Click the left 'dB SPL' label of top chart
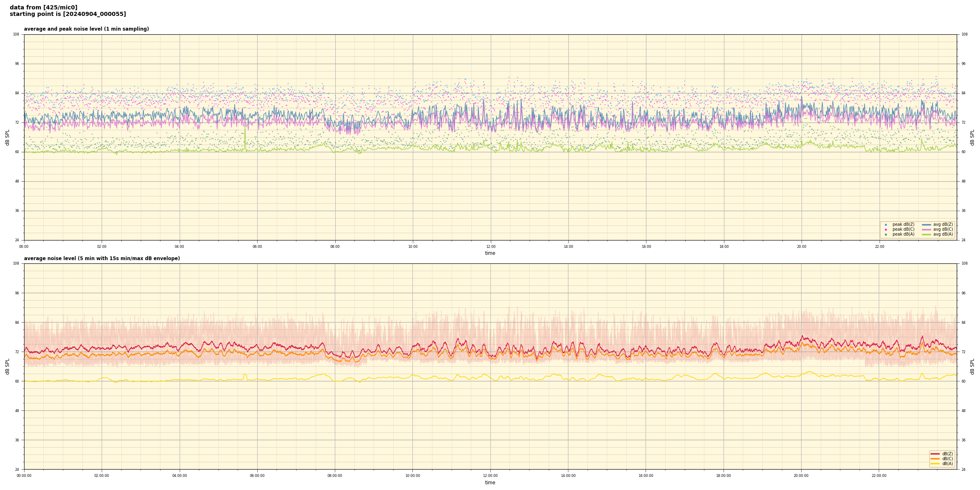The width and height of the screenshot is (980, 490). (7, 137)
